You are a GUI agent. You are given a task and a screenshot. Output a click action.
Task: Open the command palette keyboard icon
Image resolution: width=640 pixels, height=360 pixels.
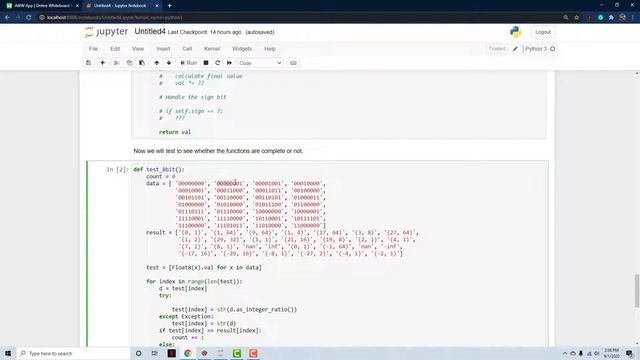point(293,63)
